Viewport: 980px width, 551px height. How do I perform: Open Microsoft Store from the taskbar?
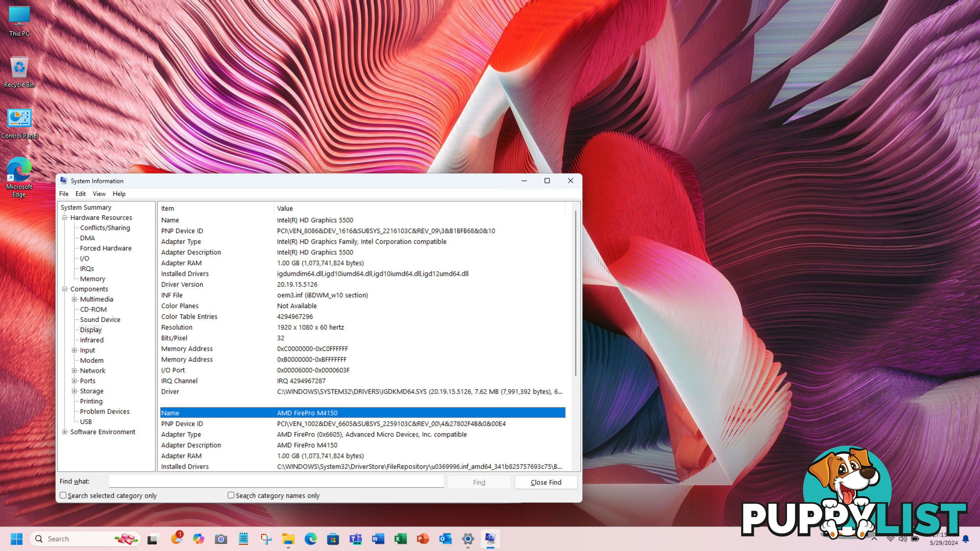click(x=333, y=539)
